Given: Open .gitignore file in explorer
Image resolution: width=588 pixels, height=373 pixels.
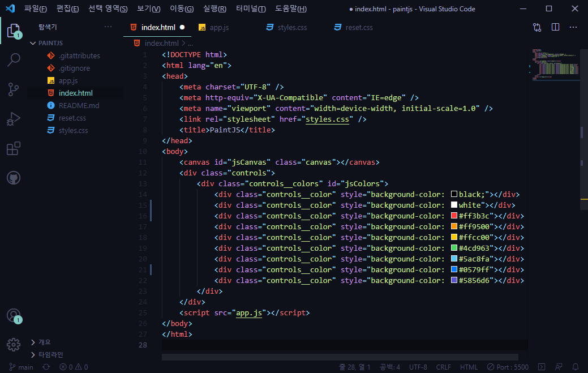Looking at the screenshot, I should 75,68.
